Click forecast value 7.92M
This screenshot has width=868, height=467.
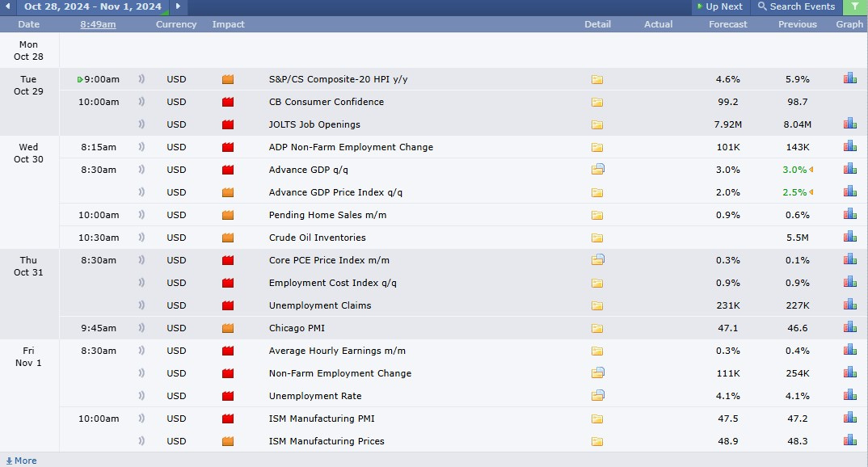728,124
